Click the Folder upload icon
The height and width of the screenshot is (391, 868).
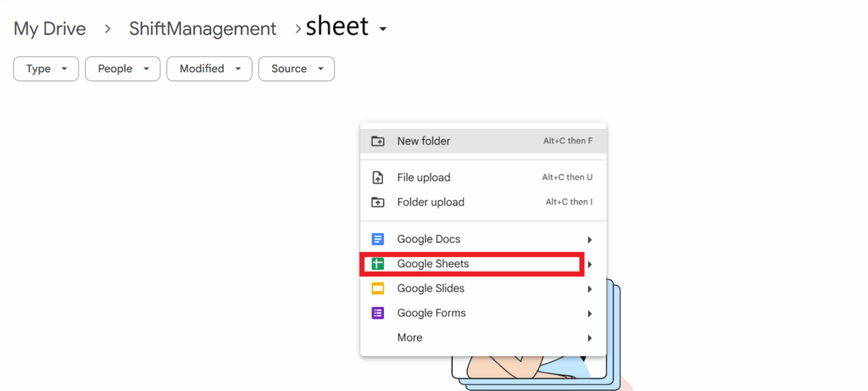point(377,202)
